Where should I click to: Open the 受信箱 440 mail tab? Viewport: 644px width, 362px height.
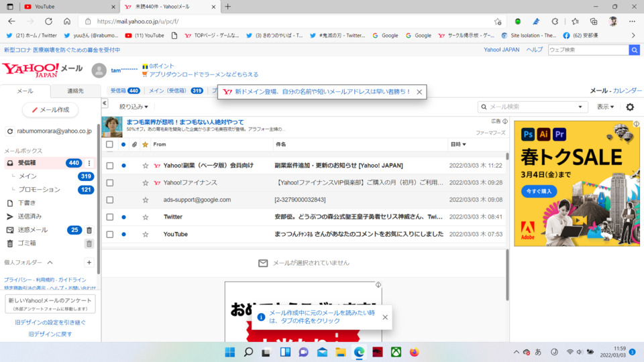pyautogui.click(x=125, y=90)
